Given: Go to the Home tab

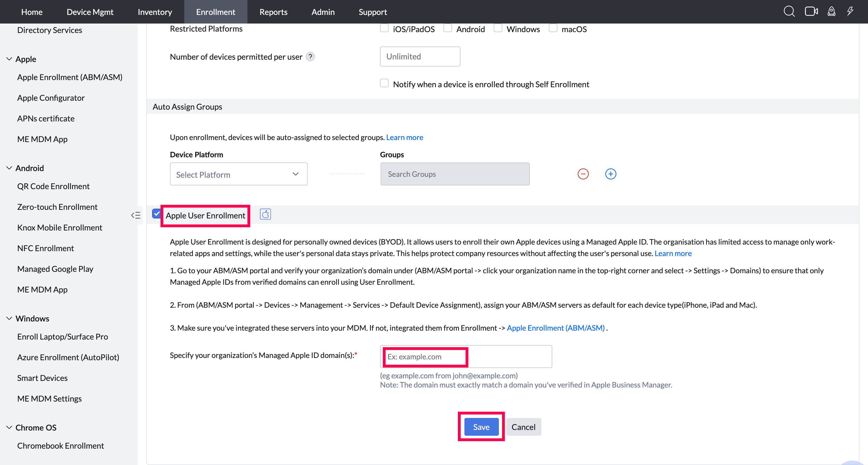Looking at the screenshot, I should 32,12.
